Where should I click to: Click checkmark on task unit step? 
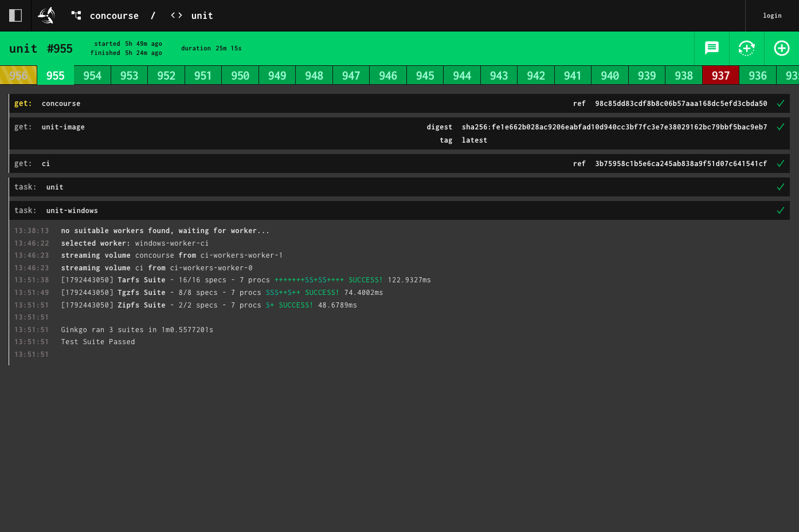[780, 187]
